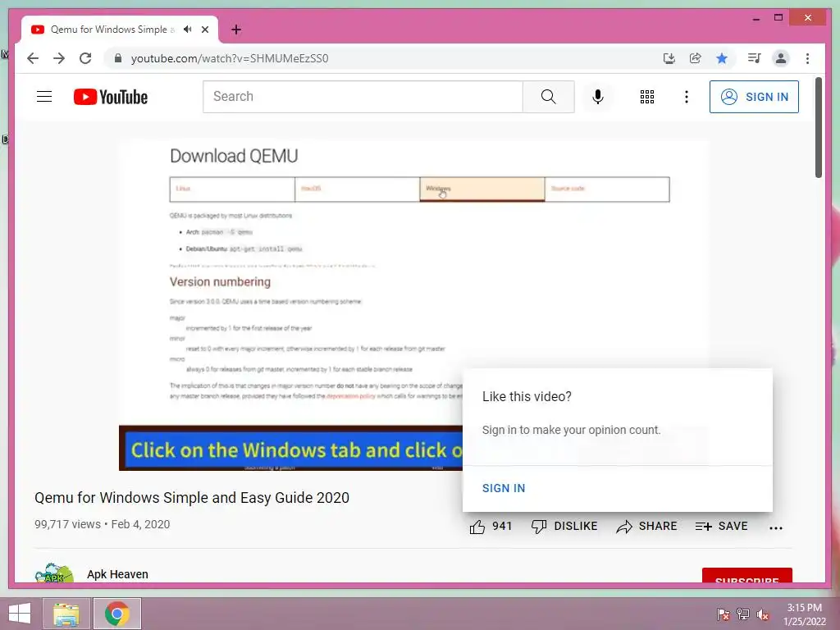Go forward with the browser forward arrow

pyautogui.click(x=59, y=58)
